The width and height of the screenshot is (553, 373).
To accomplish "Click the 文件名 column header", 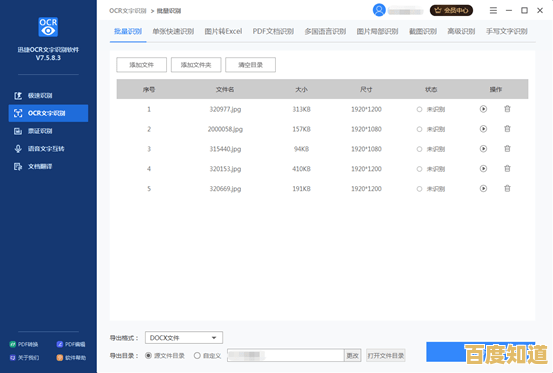I will click(x=225, y=89).
